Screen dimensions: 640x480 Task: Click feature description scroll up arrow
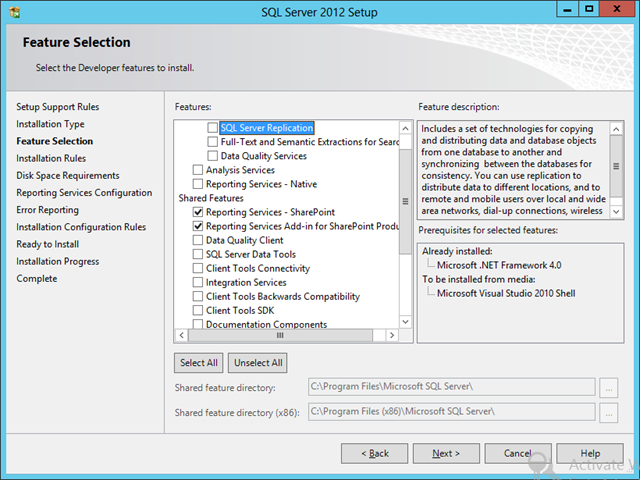616,129
